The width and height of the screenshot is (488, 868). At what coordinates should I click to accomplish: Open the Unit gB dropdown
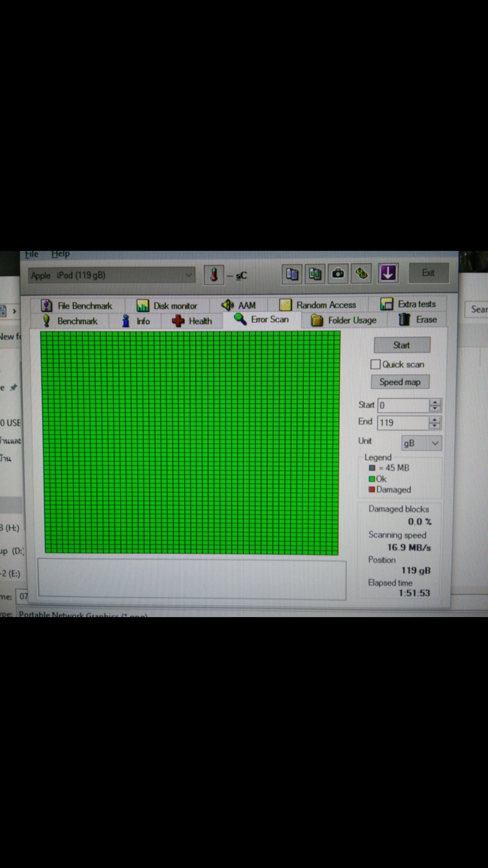pos(422,443)
